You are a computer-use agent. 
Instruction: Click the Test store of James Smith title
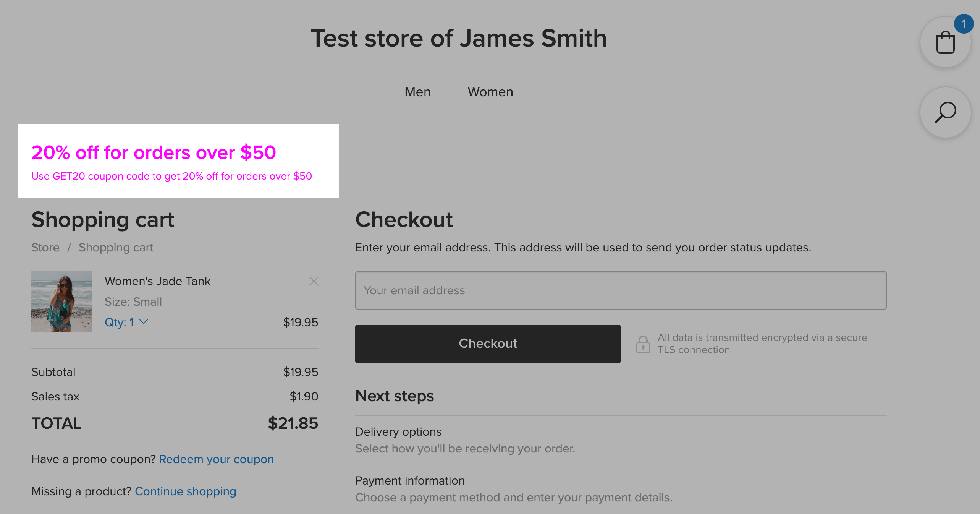pyautogui.click(x=459, y=38)
